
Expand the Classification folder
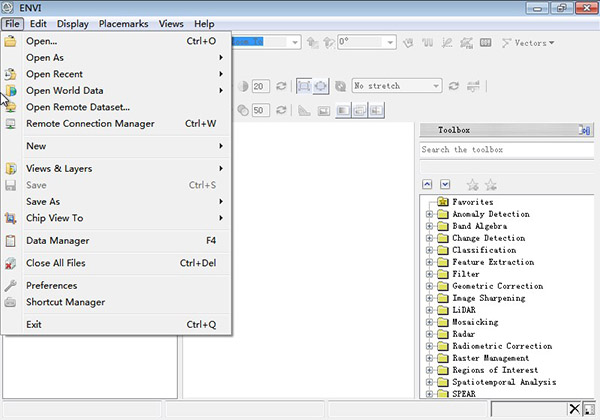click(x=429, y=250)
